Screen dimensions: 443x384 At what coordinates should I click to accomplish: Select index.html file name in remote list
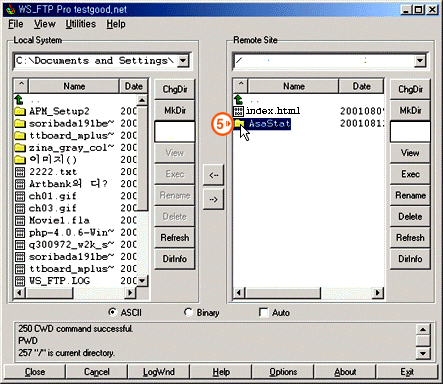coord(273,111)
